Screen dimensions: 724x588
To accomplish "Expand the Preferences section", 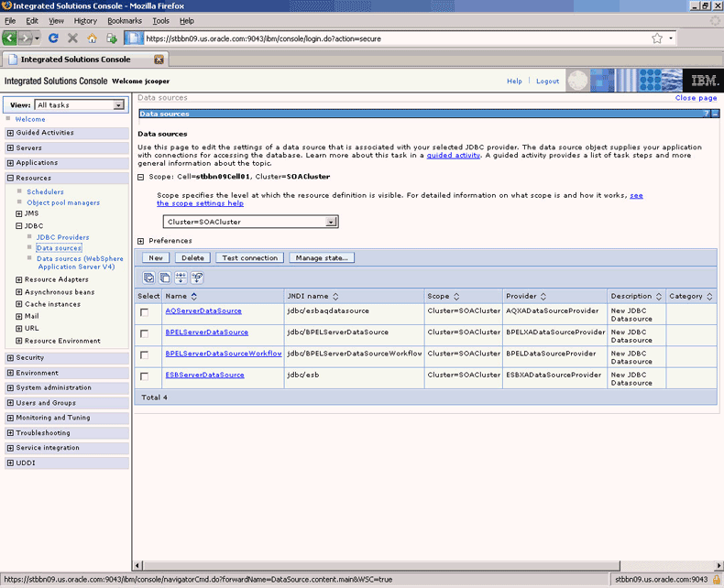I will click(141, 241).
